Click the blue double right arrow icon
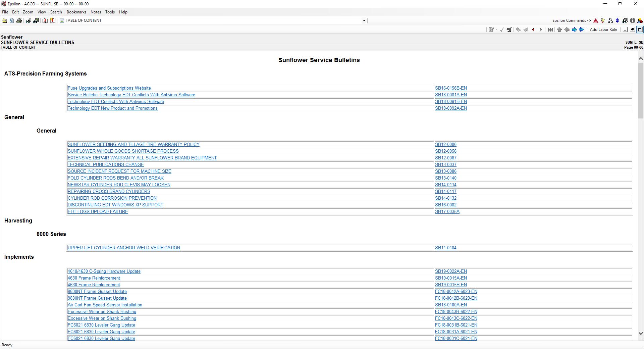The width and height of the screenshot is (644, 349). coord(582,30)
